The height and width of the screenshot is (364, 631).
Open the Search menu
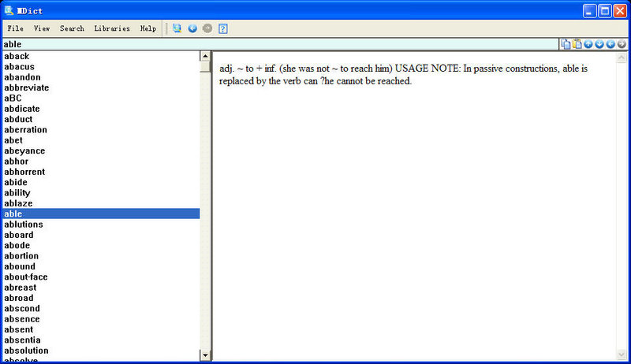(x=72, y=28)
